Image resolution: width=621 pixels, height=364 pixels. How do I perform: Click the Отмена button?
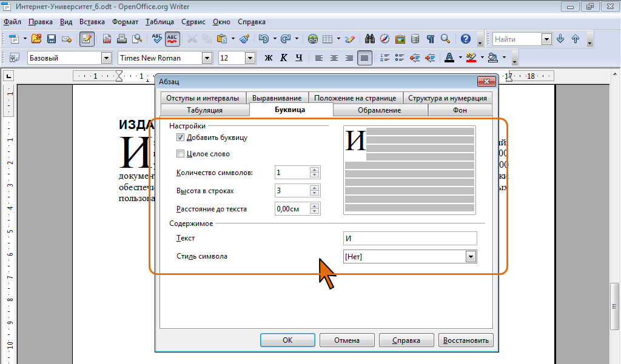click(x=347, y=340)
